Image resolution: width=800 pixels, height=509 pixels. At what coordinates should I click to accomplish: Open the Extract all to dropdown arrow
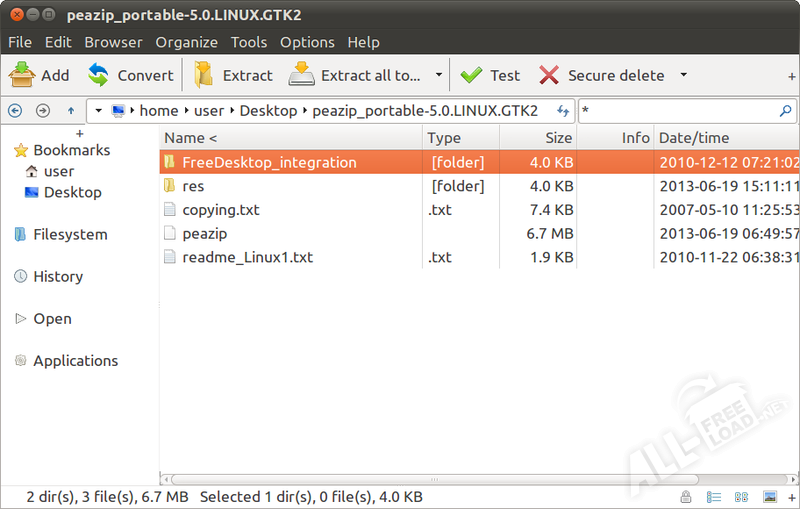click(438, 75)
